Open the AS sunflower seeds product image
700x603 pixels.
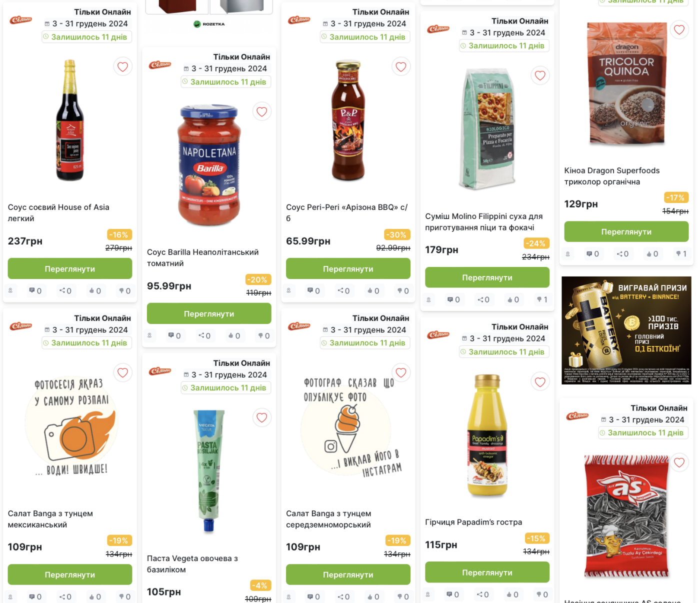[626, 516]
